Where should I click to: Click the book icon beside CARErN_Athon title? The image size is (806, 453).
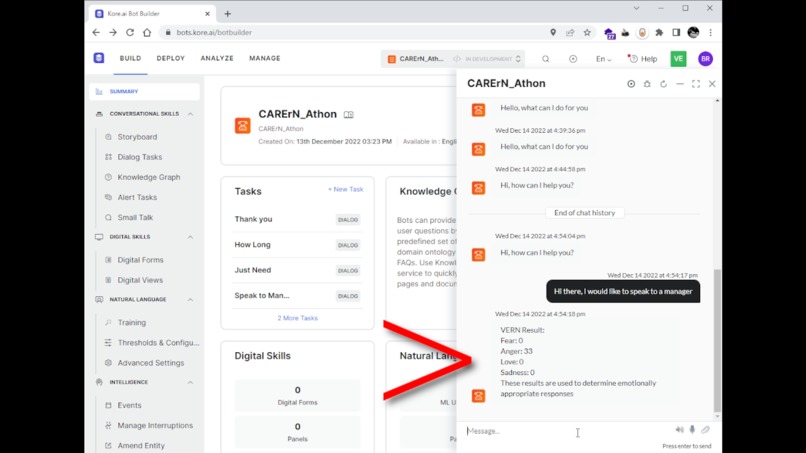[x=349, y=115]
